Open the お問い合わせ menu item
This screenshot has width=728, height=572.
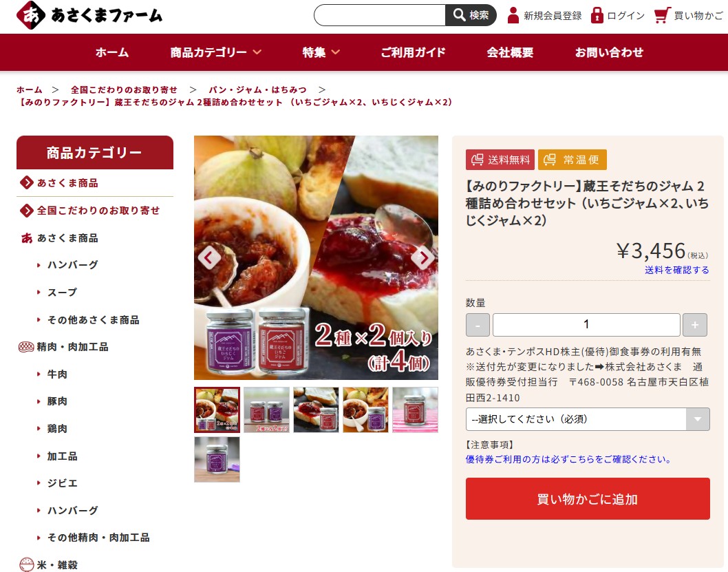click(609, 52)
